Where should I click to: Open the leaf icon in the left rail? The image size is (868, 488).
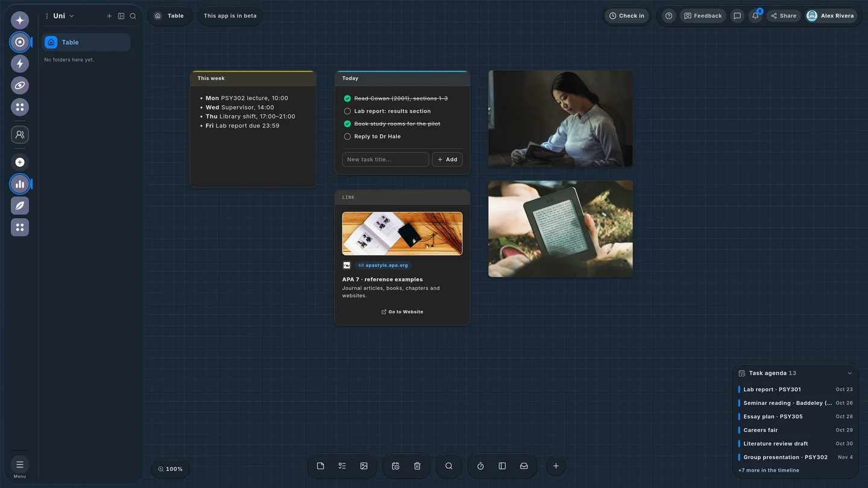20,206
